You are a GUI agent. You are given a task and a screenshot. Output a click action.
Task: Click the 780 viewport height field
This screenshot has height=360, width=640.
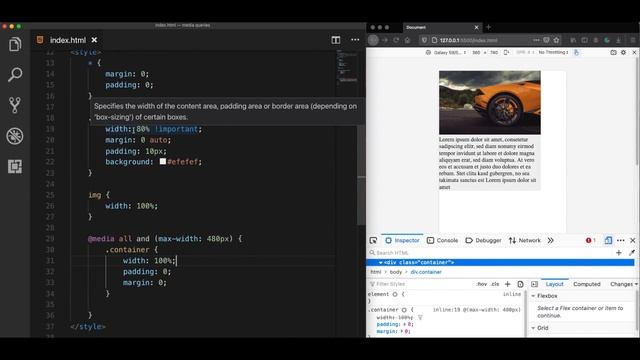tap(494, 52)
